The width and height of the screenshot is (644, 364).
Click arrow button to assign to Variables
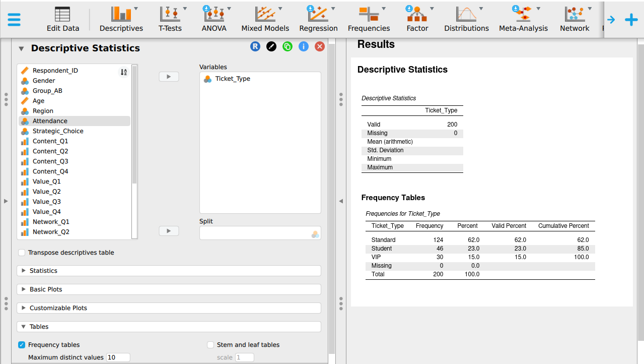pos(169,77)
